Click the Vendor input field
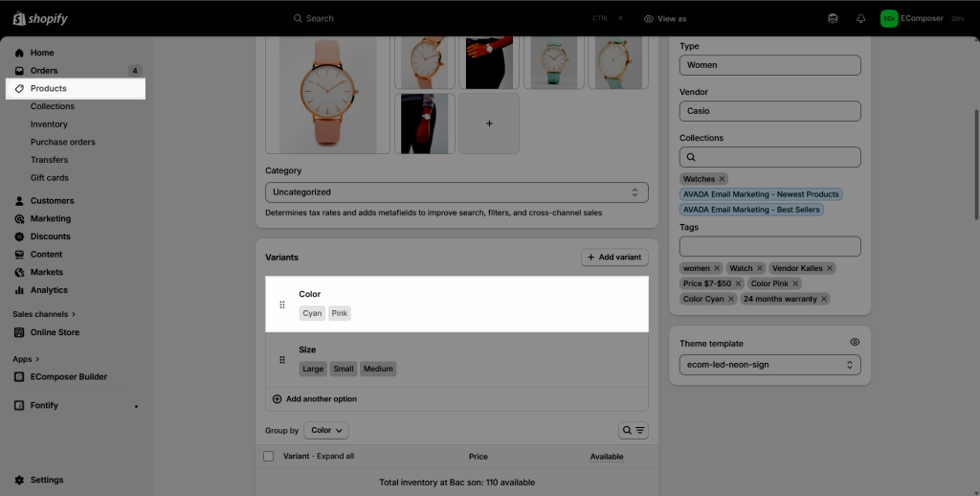The height and width of the screenshot is (496, 980). [x=769, y=111]
